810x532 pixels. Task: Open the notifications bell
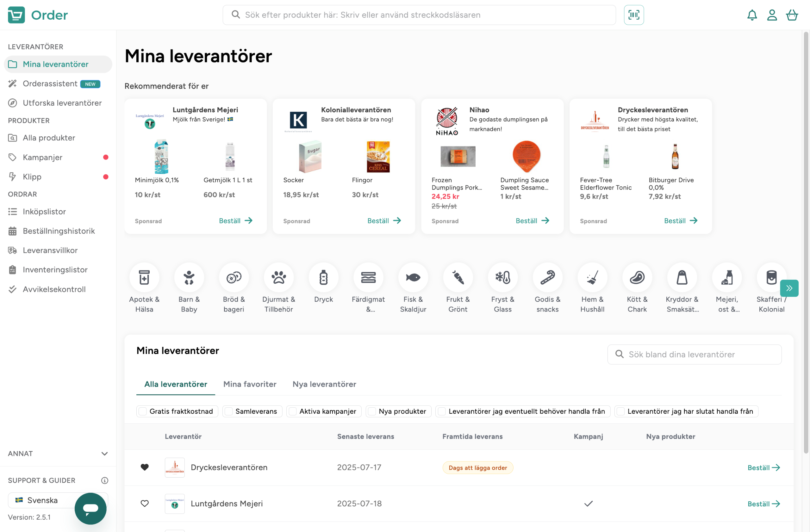(x=752, y=15)
